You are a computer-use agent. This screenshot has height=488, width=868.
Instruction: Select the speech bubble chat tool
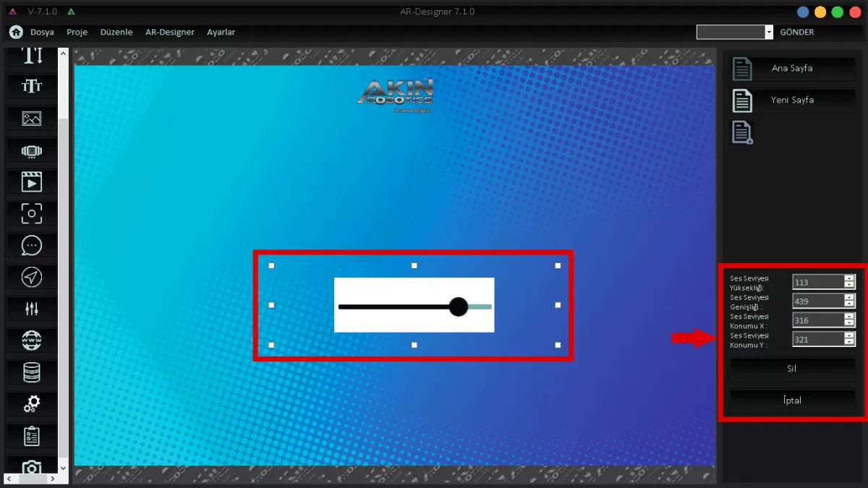click(32, 245)
